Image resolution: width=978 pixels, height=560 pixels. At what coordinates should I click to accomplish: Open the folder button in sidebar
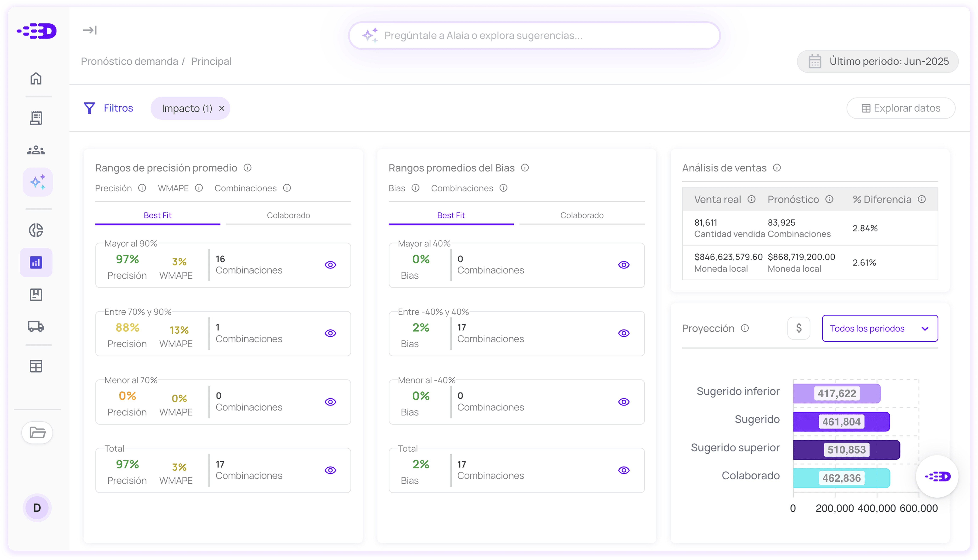[37, 432]
